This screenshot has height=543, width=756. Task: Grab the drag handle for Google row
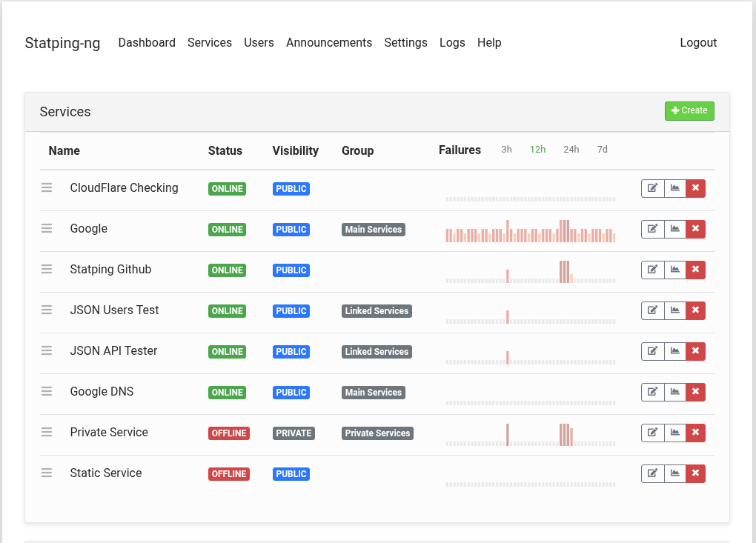tap(47, 229)
